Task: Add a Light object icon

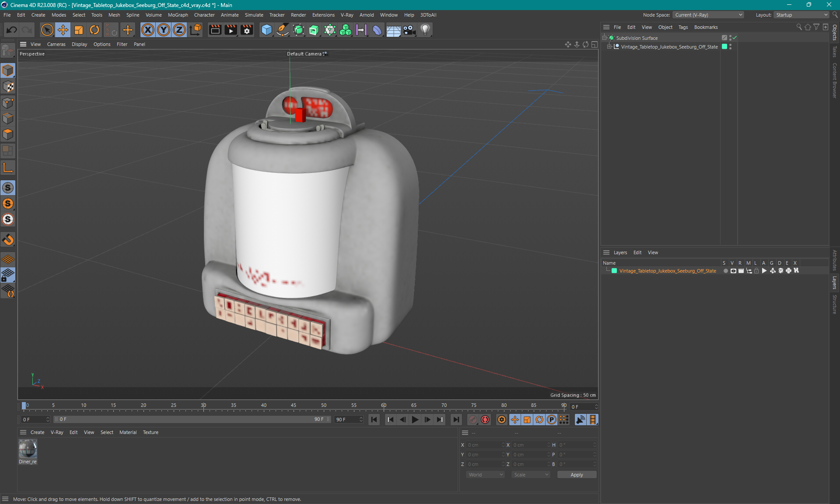Action: (425, 30)
